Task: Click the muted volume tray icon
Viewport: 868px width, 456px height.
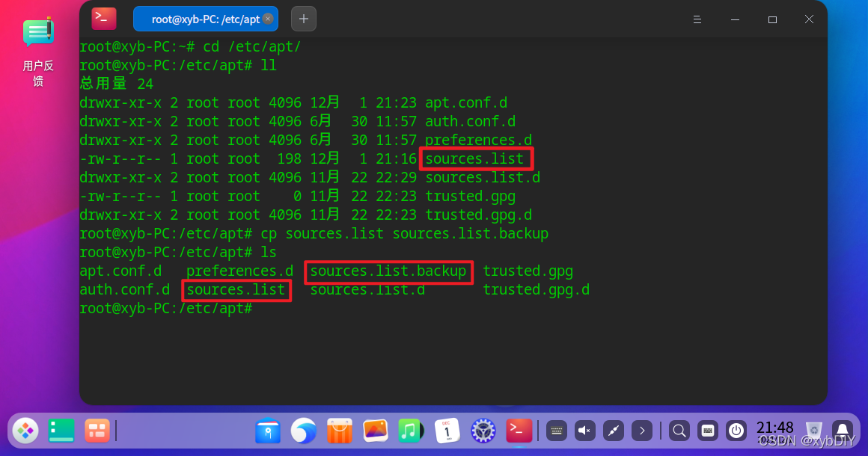Action: coord(584,431)
